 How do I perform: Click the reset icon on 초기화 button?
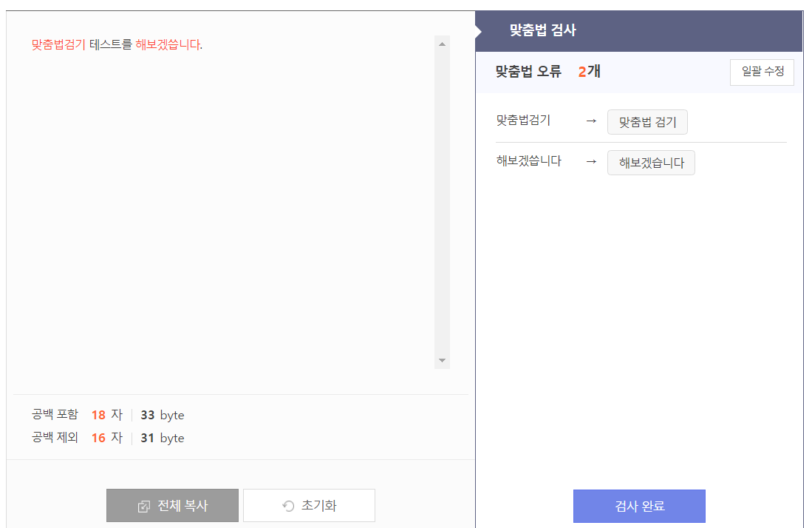[287, 505]
